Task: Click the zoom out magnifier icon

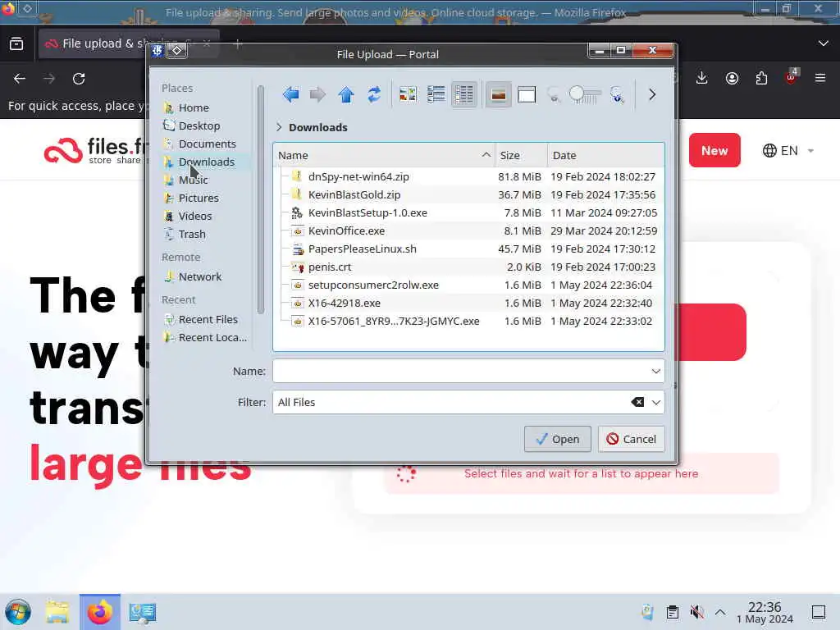Action: tap(554, 95)
